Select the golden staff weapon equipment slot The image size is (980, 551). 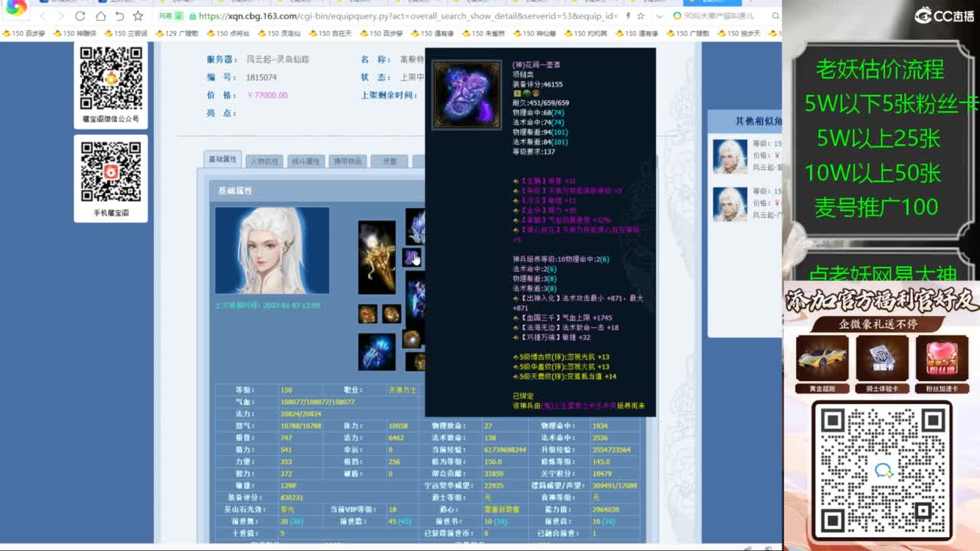pos(377,257)
